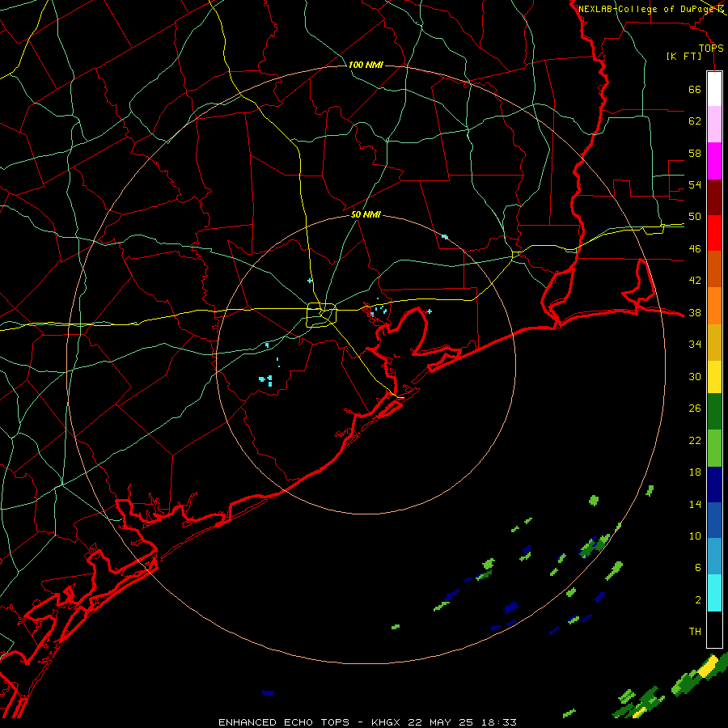The width and height of the screenshot is (728, 728).
Task: Click the bright red legend band near 50
Action: coord(714,233)
